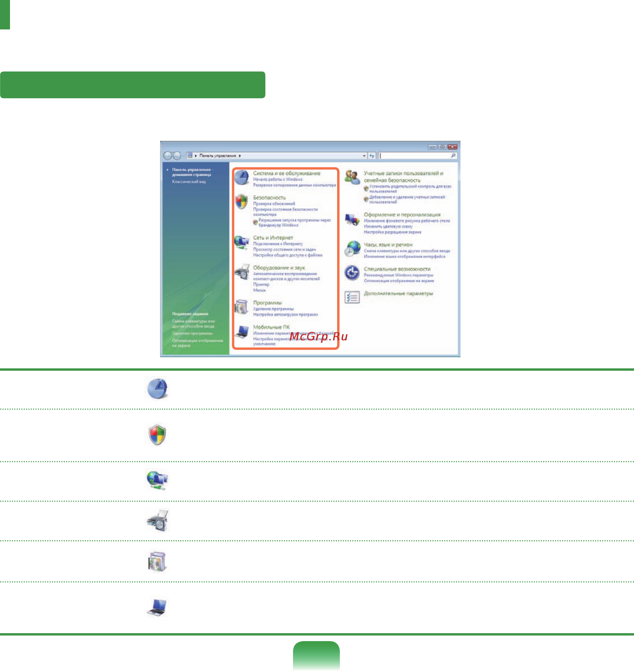Open the Специальные возможности category

point(397,269)
